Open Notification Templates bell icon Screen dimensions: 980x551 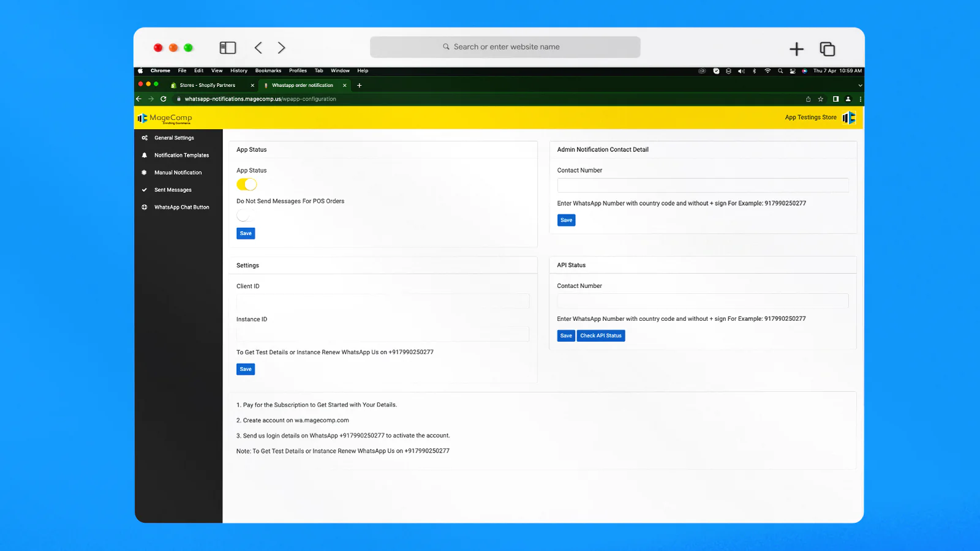click(x=145, y=156)
